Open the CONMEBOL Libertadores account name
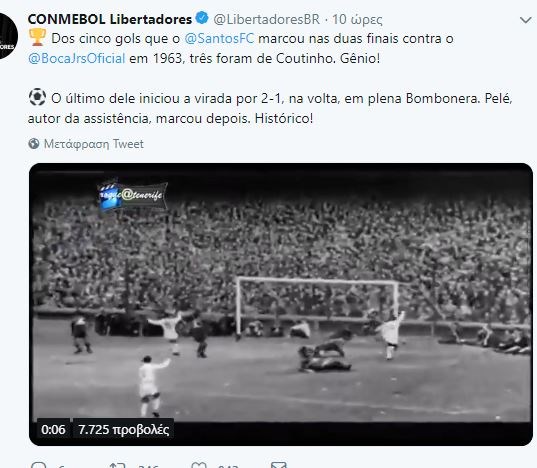 tap(110, 19)
